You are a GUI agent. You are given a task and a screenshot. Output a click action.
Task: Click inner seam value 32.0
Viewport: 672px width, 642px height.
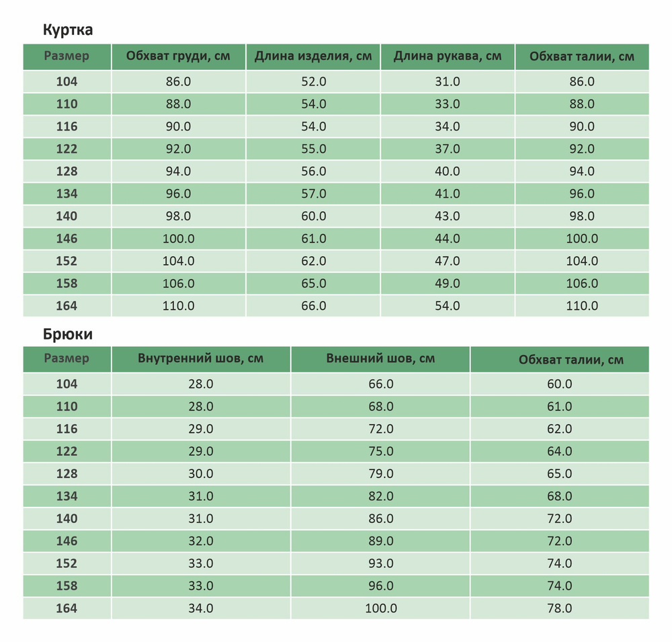[x=200, y=540]
